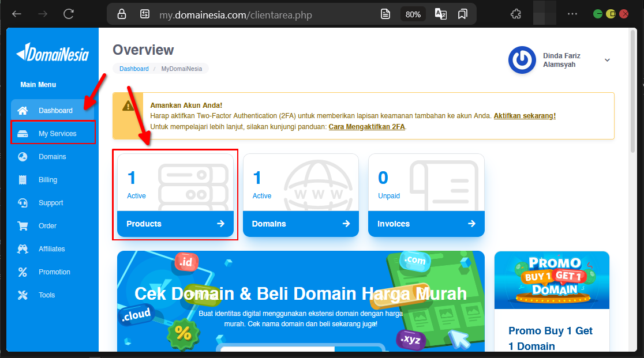Click the Dashboard home icon
The width and height of the screenshot is (644, 358).
tap(23, 111)
